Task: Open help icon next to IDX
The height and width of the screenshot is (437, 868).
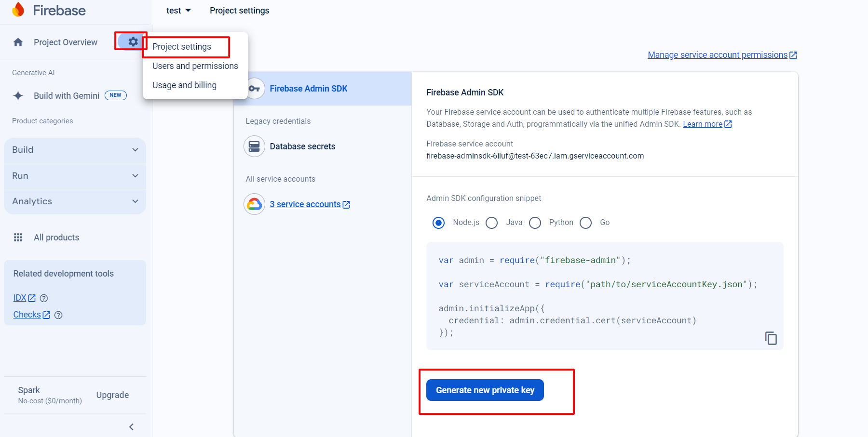Action: click(x=44, y=298)
